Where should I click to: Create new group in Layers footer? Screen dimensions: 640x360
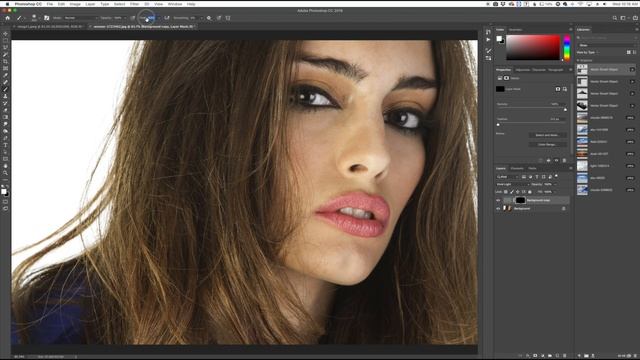pyautogui.click(x=550, y=356)
